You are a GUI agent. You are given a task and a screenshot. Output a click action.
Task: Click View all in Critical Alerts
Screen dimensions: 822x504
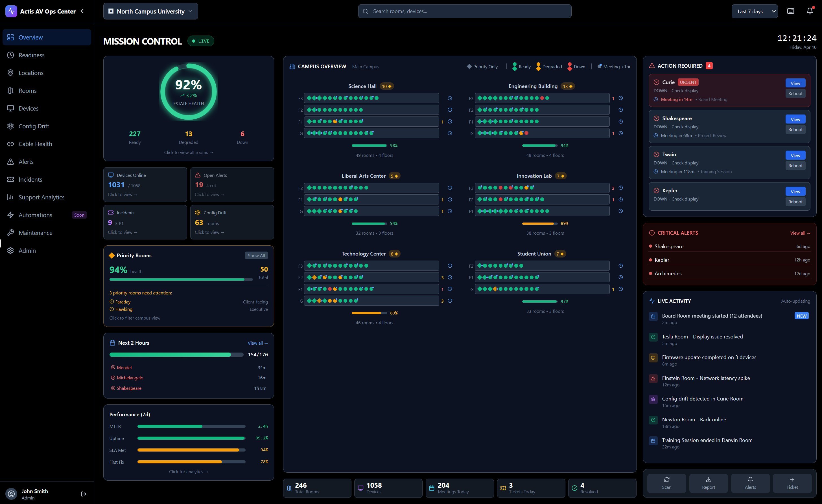click(800, 233)
